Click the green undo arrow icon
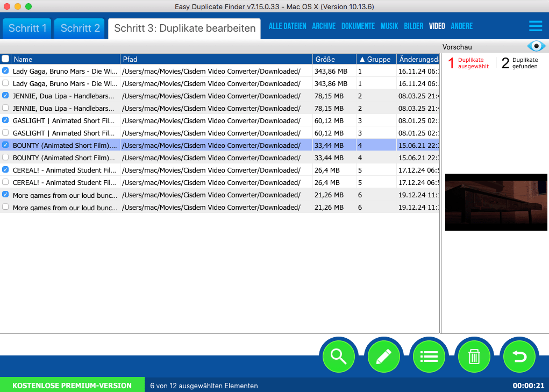The width and height of the screenshot is (549, 392). [x=519, y=355]
